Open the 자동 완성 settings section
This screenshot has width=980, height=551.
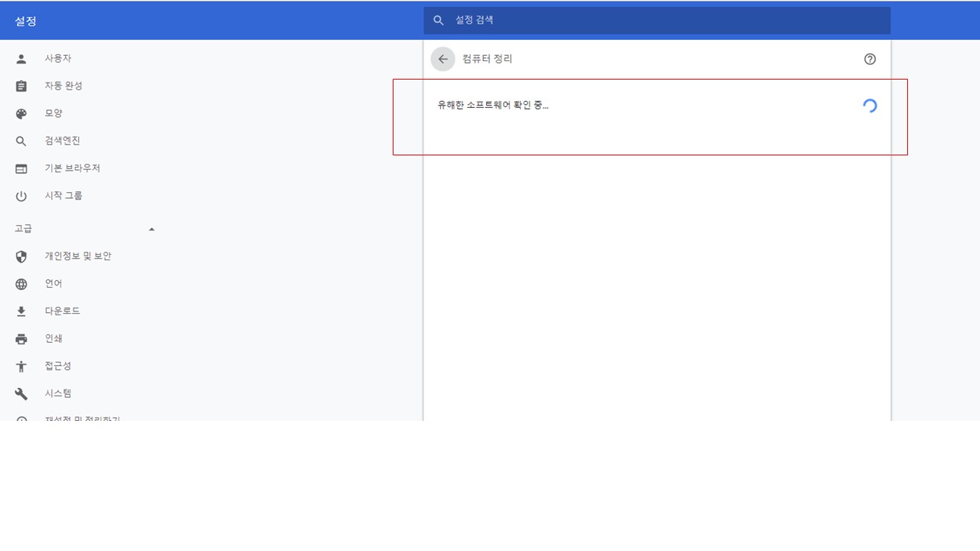(x=64, y=86)
